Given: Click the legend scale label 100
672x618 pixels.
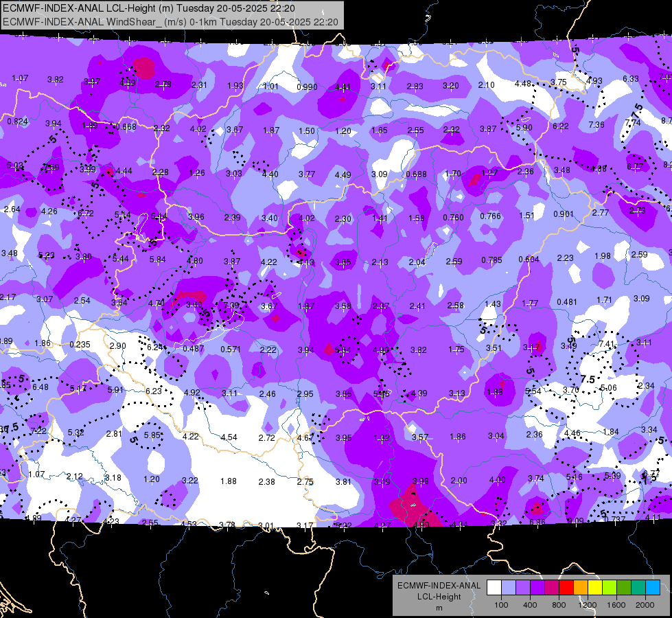Looking at the screenshot, I should [501, 605].
